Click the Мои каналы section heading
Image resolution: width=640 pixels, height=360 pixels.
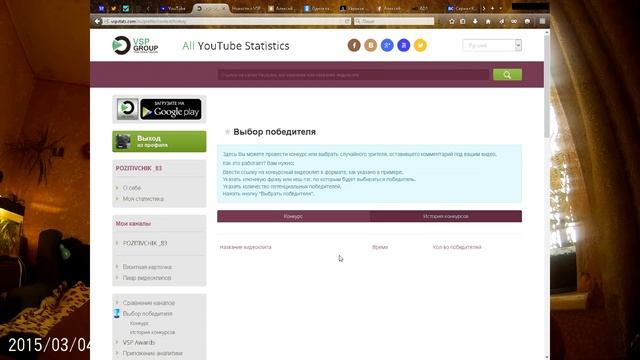tap(133, 223)
